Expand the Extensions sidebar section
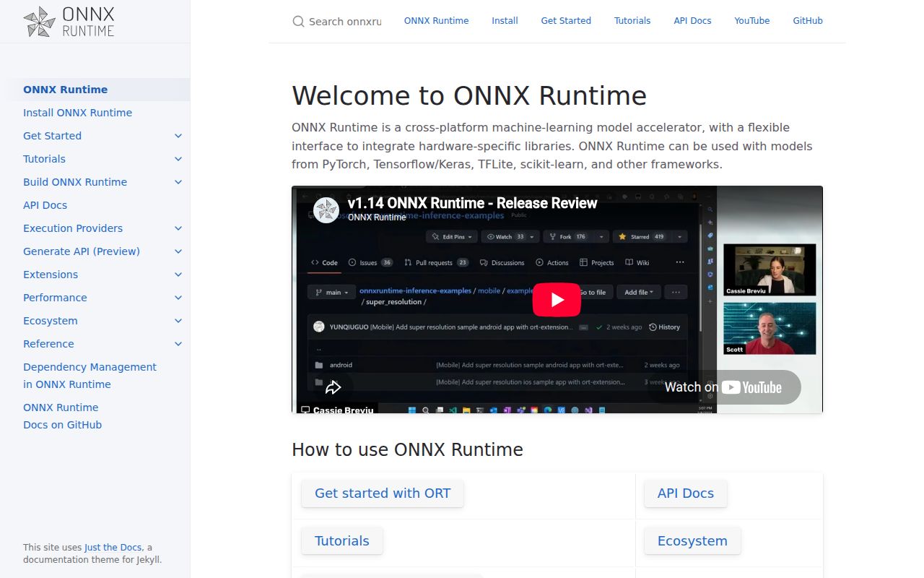This screenshot has height=578, width=924. [178, 275]
